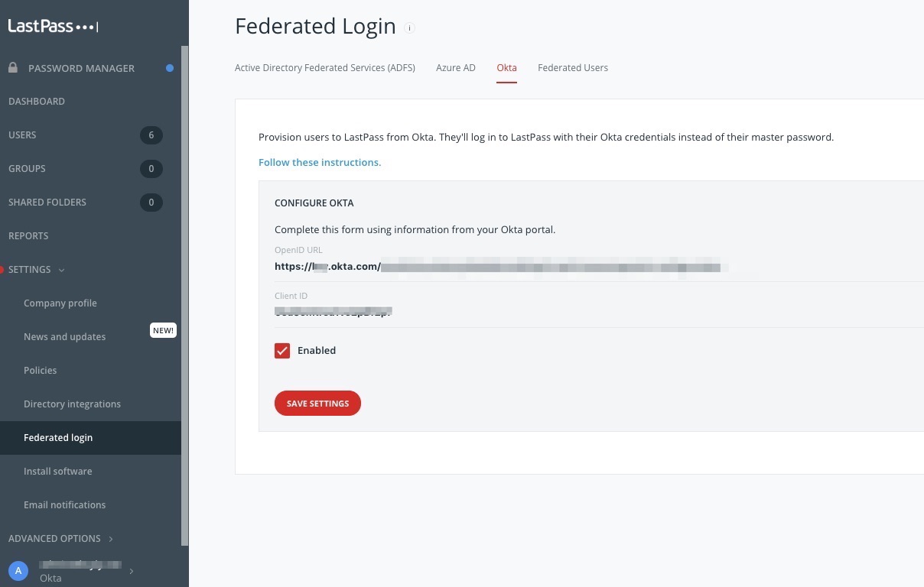Viewport: 924px width, 587px height.
Task: Click the Users count badge
Action: click(x=151, y=135)
